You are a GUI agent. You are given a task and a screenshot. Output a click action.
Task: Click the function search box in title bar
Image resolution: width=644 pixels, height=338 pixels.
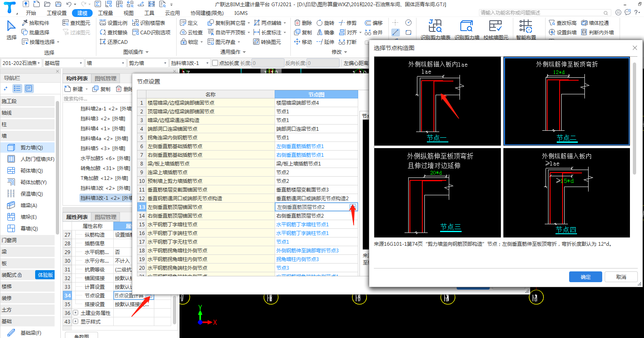tap(544, 13)
